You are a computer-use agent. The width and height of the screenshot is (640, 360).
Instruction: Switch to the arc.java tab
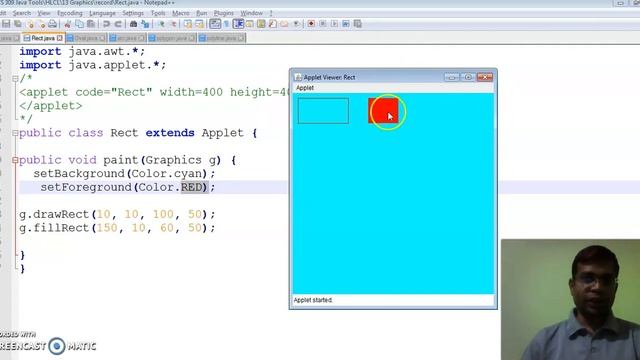coord(127,38)
